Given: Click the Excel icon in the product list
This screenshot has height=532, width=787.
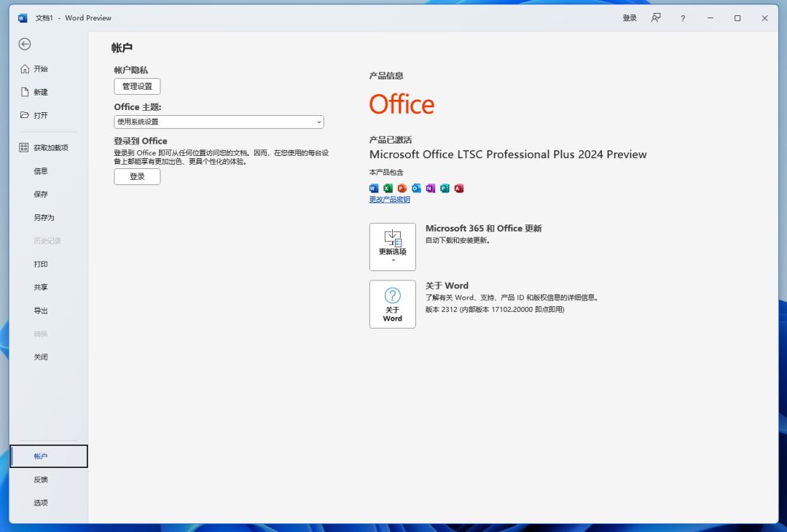Looking at the screenshot, I should [388, 188].
